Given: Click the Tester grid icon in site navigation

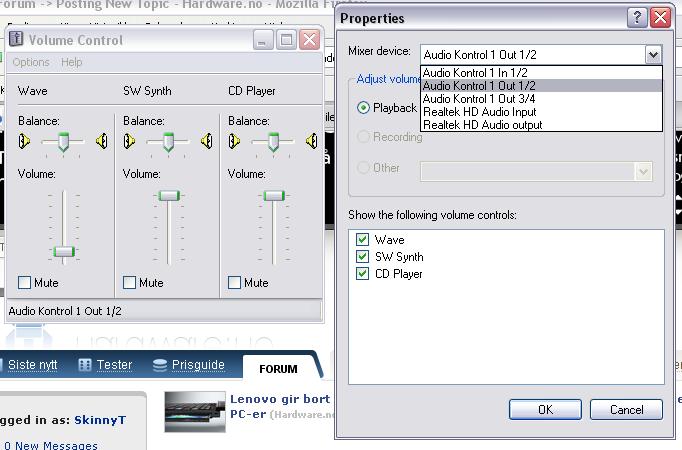Looking at the screenshot, I should [84, 364].
